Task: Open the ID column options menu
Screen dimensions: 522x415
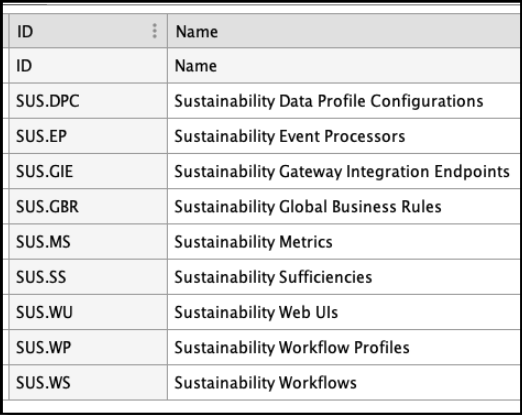Action: click(154, 31)
